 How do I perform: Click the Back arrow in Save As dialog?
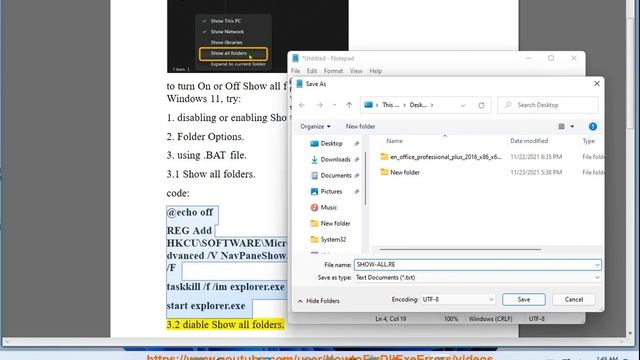point(302,105)
